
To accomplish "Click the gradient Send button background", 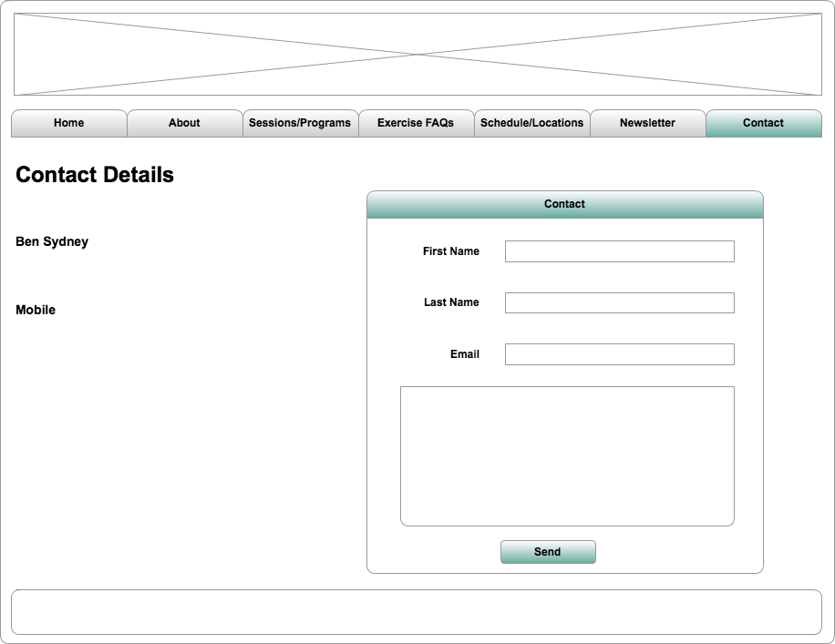I will point(548,552).
